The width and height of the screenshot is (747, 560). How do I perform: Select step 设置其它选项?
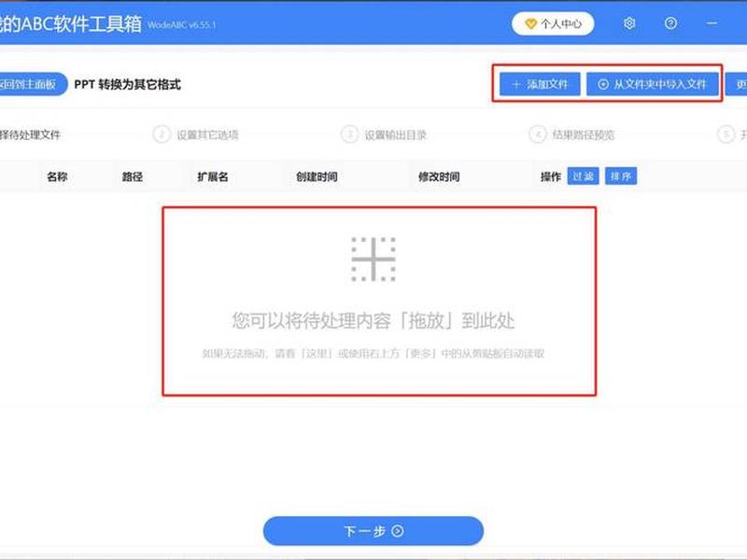(x=196, y=134)
